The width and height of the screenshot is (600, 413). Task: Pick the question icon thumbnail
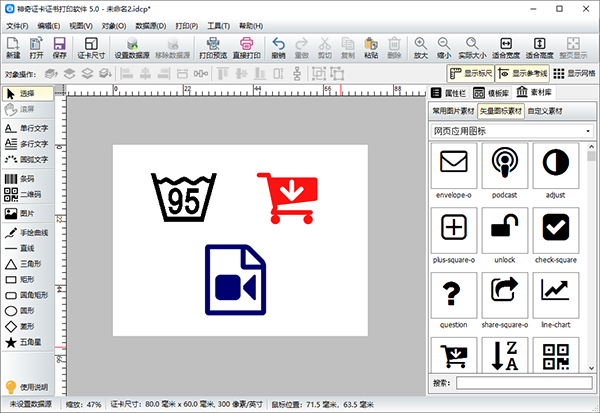(x=454, y=295)
